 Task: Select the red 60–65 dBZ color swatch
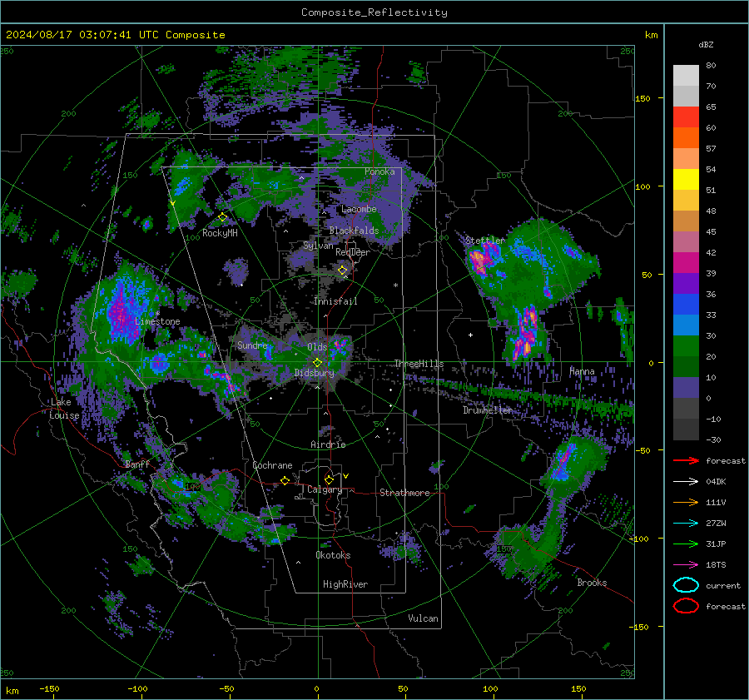coord(686,117)
